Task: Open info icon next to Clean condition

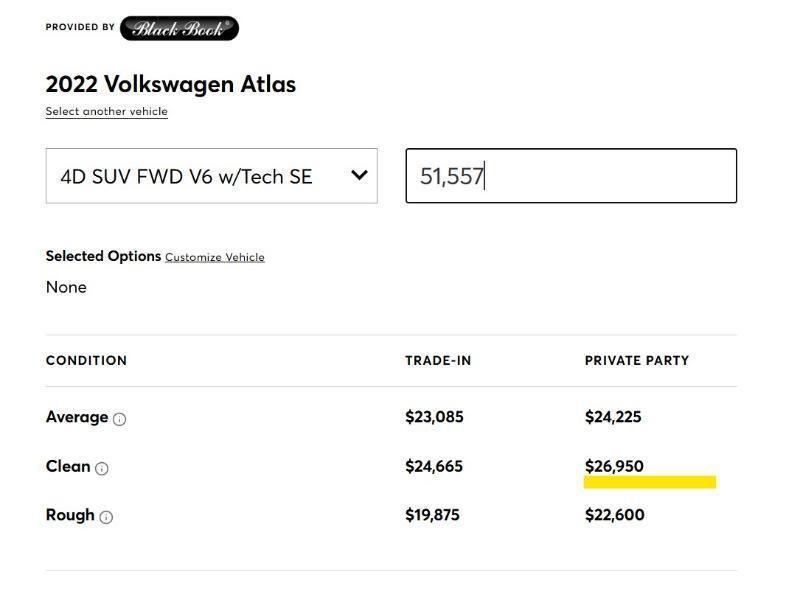Action: (x=102, y=468)
